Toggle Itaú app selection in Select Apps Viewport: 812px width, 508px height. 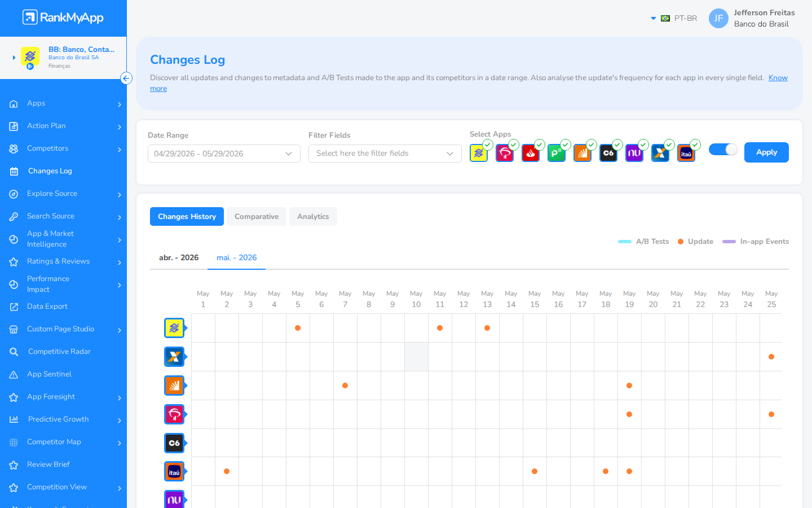click(x=686, y=153)
